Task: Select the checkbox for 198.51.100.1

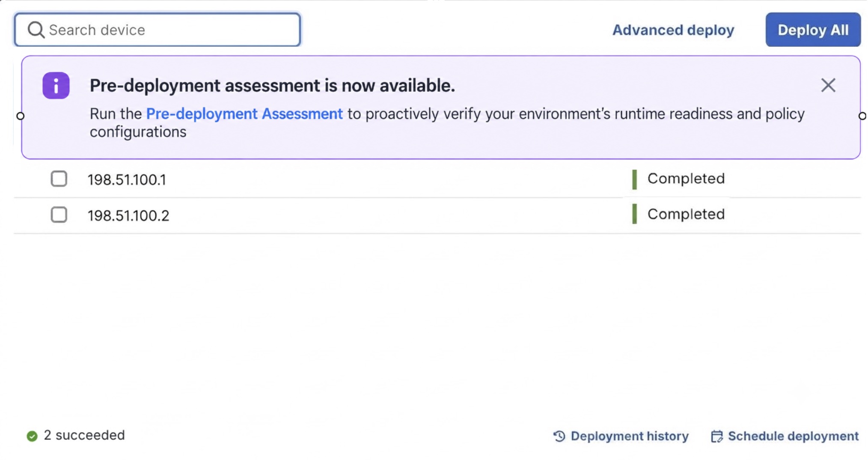Action: pos(59,179)
